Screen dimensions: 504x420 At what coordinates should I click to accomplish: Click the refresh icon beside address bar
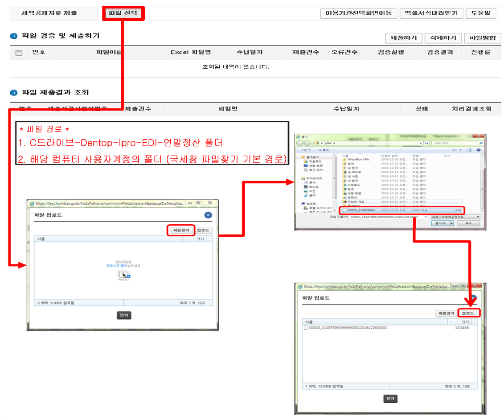tap(426, 143)
